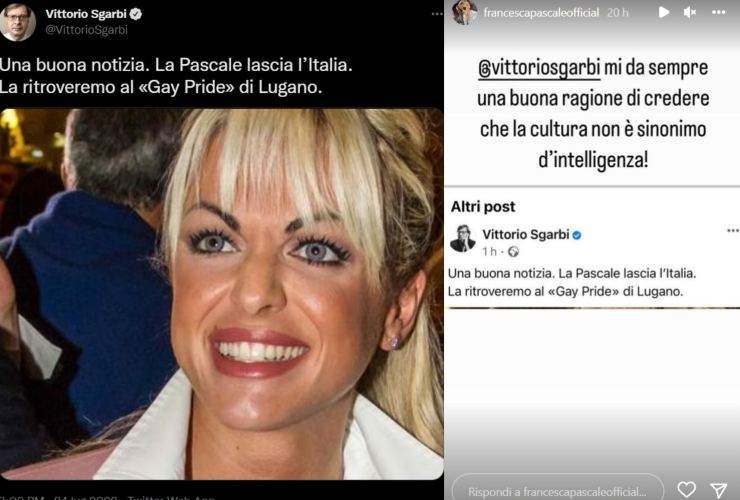Image resolution: width=740 pixels, height=500 pixels.
Task: Click the reply to francescapascaleofficial field
Action: pyautogui.click(x=558, y=488)
